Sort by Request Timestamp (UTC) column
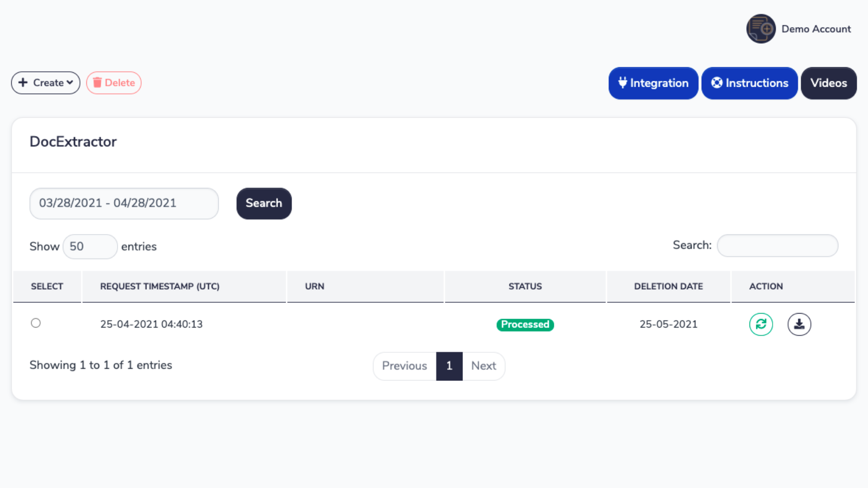The width and height of the screenshot is (868, 488). coord(160,286)
